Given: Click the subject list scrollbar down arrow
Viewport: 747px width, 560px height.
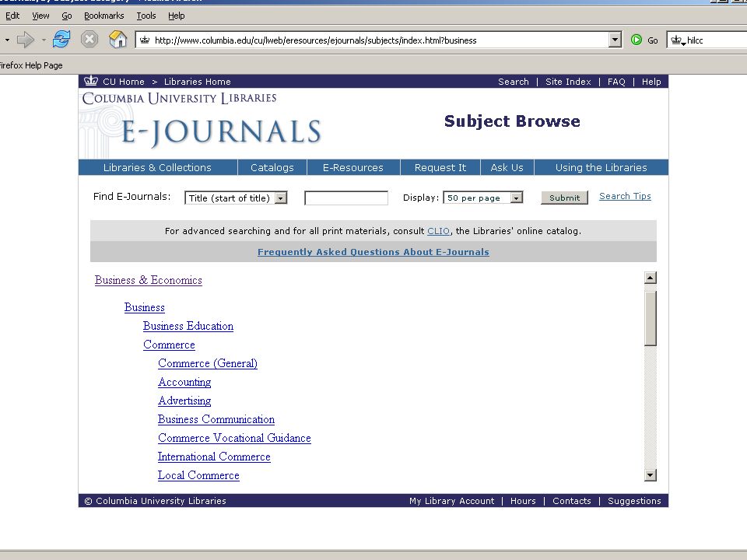Looking at the screenshot, I should click(x=651, y=474).
